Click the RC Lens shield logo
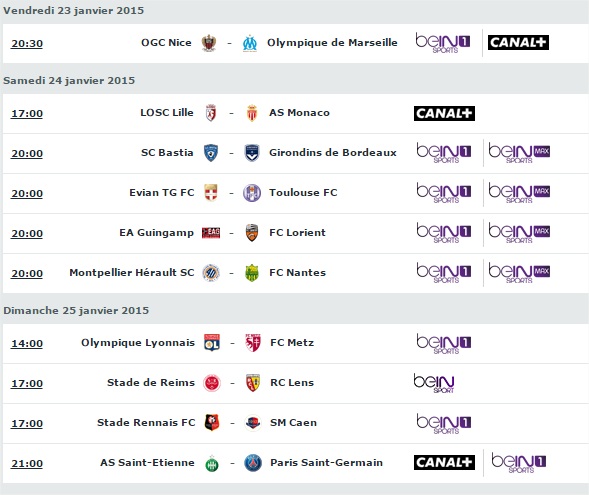 pos(253,383)
